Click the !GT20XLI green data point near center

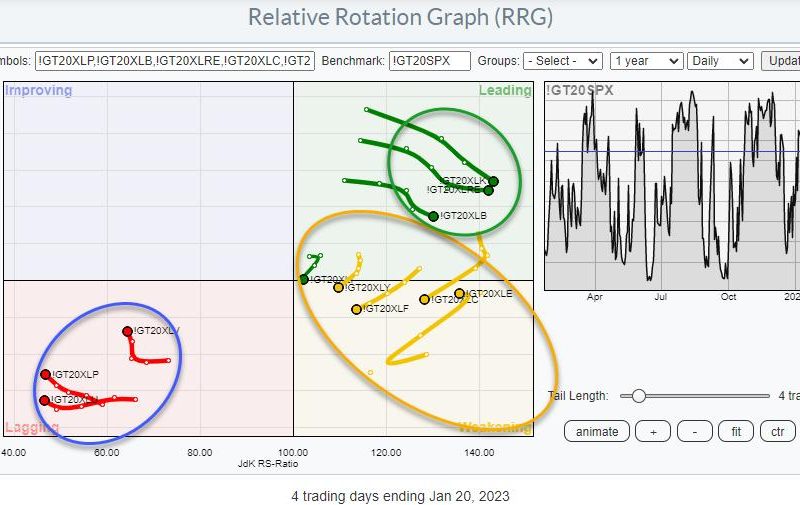tap(304, 280)
